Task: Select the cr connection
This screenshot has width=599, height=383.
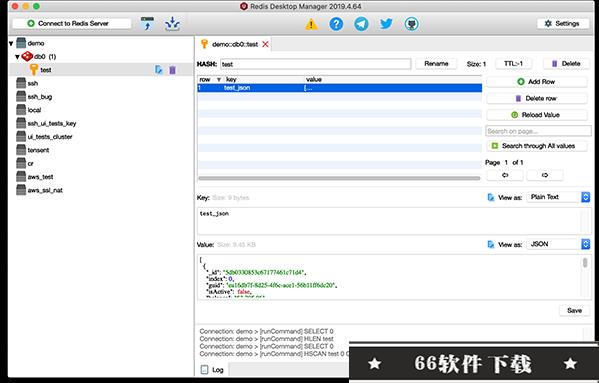Action: [x=30, y=163]
